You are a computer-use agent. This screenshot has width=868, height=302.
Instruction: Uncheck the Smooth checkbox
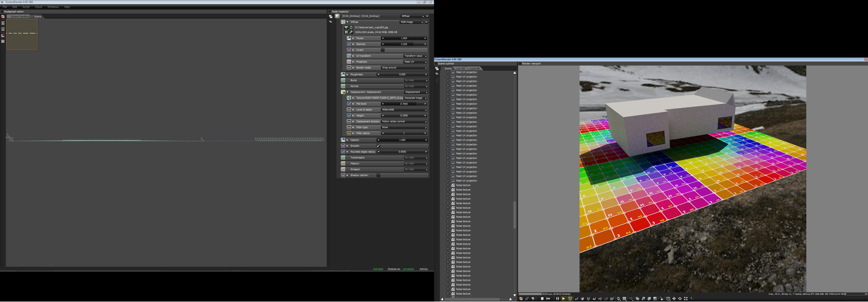[x=378, y=146]
